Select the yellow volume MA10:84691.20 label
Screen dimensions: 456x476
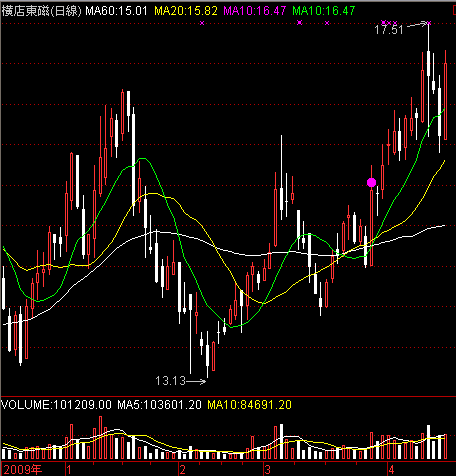(x=249, y=405)
